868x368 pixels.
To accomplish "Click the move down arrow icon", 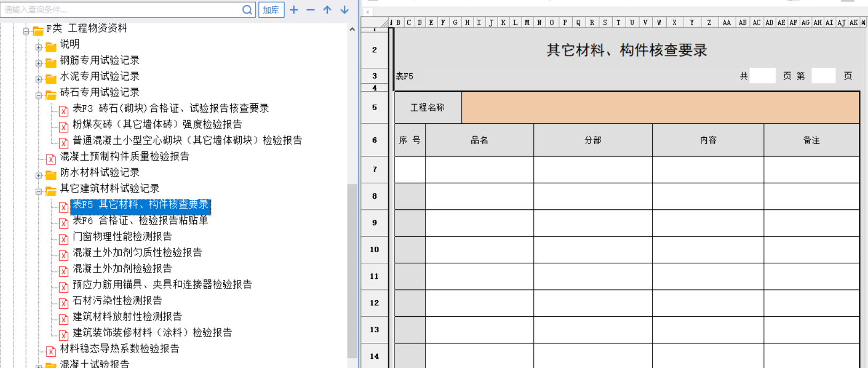I will click(x=345, y=10).
